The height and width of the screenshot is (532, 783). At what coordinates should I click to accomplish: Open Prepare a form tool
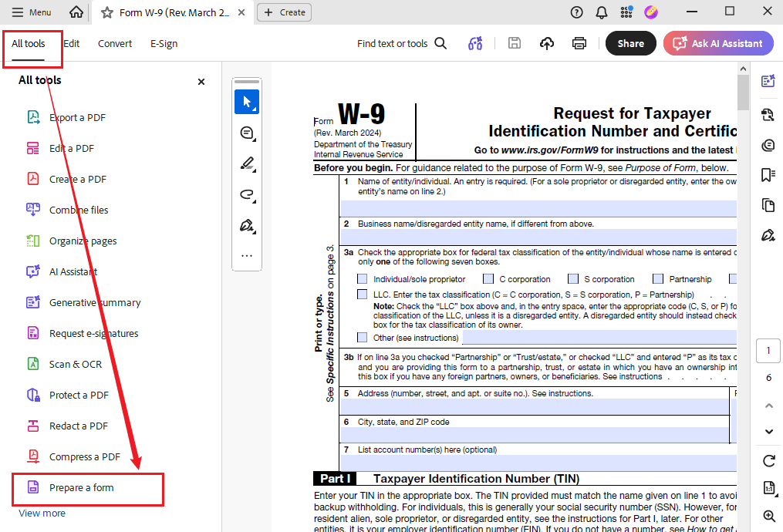(x=70, y=487)
